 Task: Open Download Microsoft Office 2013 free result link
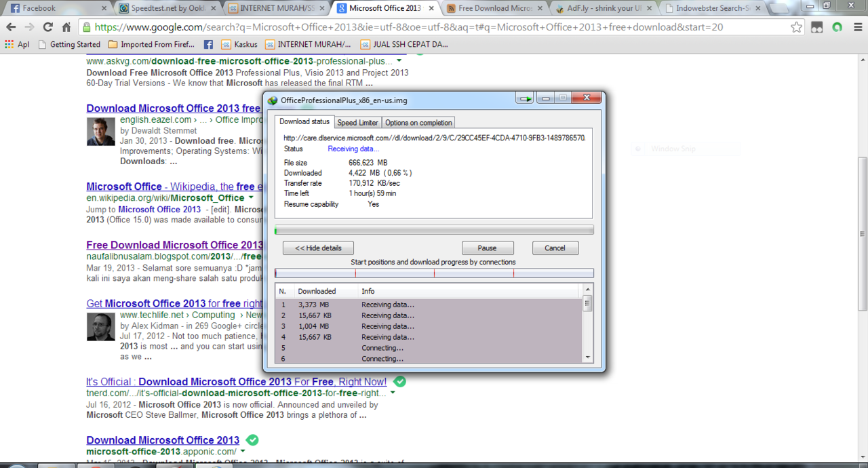pos(174,109)
